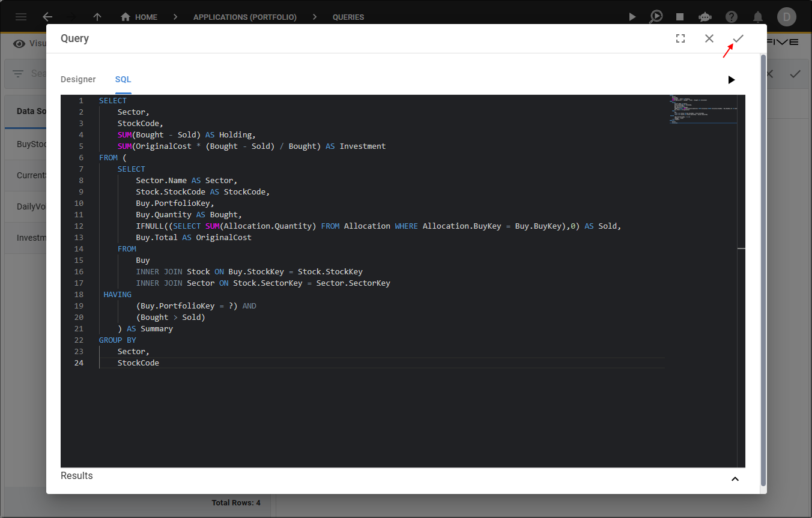
Task: Place cursor at end of StockCode on line 24
Action: 159,363
